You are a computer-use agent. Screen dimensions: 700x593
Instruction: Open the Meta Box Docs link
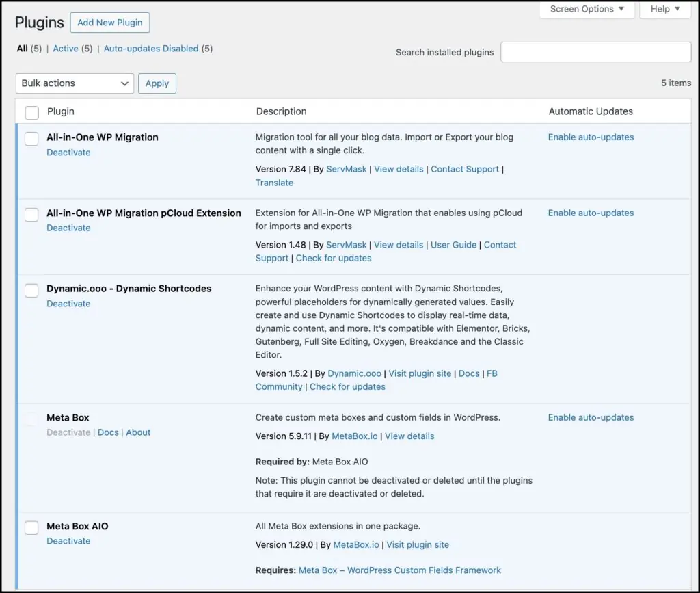coord(108,433)
